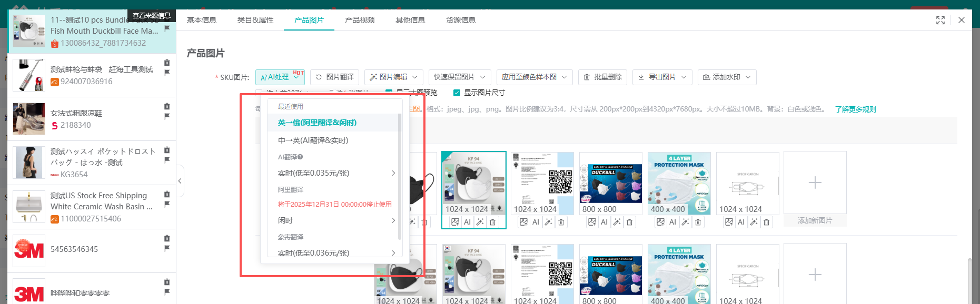This screenshot has height=304, width=980.
Task: Open 应用至颜色样本图 dropdown
Action: coord(534,77)
